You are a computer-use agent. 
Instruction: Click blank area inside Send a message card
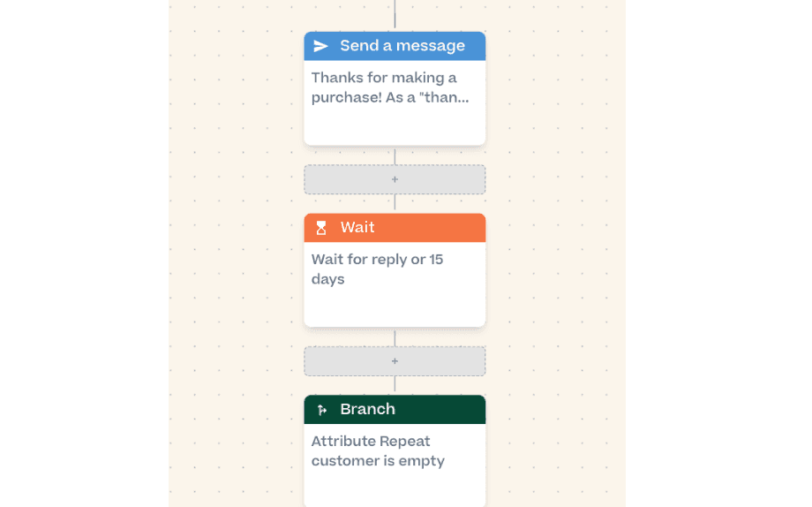(395, 127)
